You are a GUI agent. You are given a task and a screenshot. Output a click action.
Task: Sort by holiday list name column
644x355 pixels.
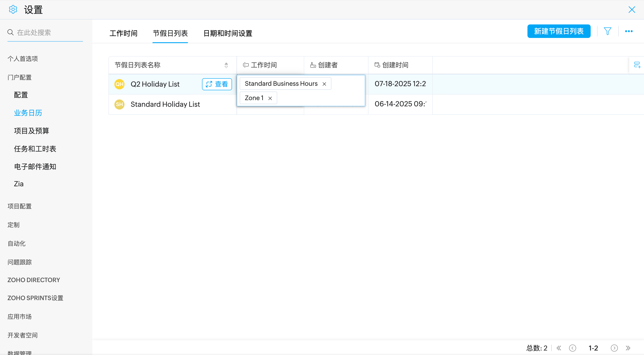[226, 65]
